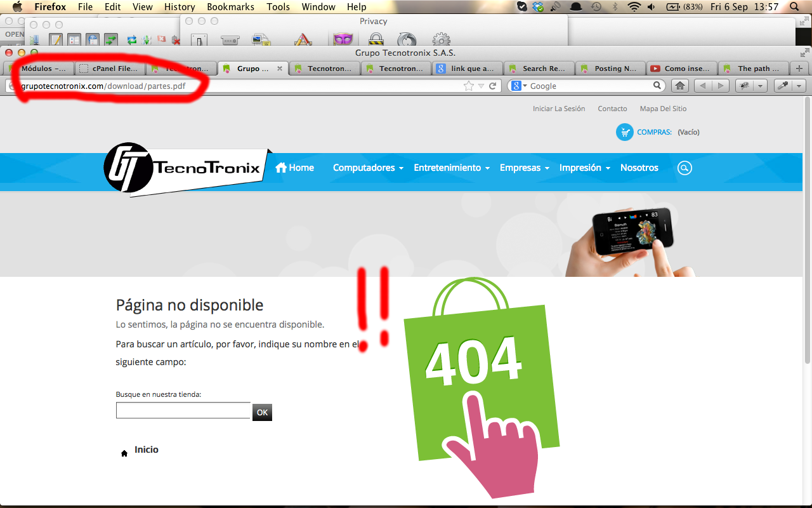Toggle the message log in the background toolbar window

pos(56,40)
